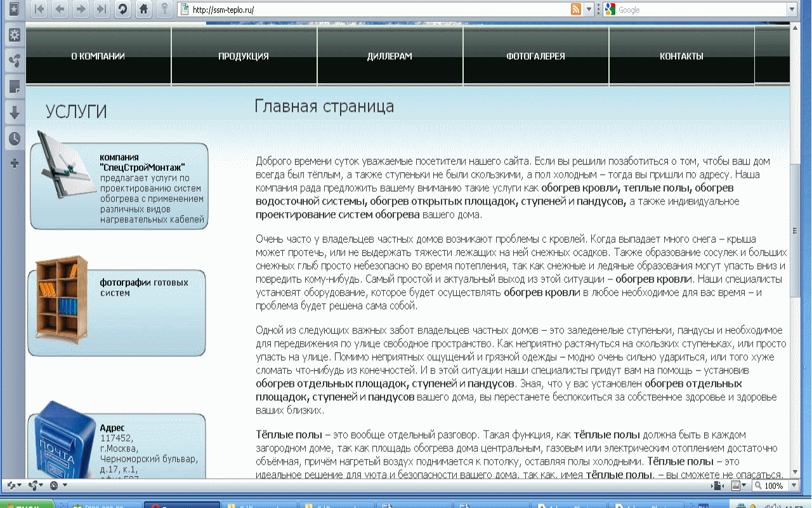Screen dimensions: 812x508
Task: Open the Notes panel icon in the sidebar
Action: (14, 86)
